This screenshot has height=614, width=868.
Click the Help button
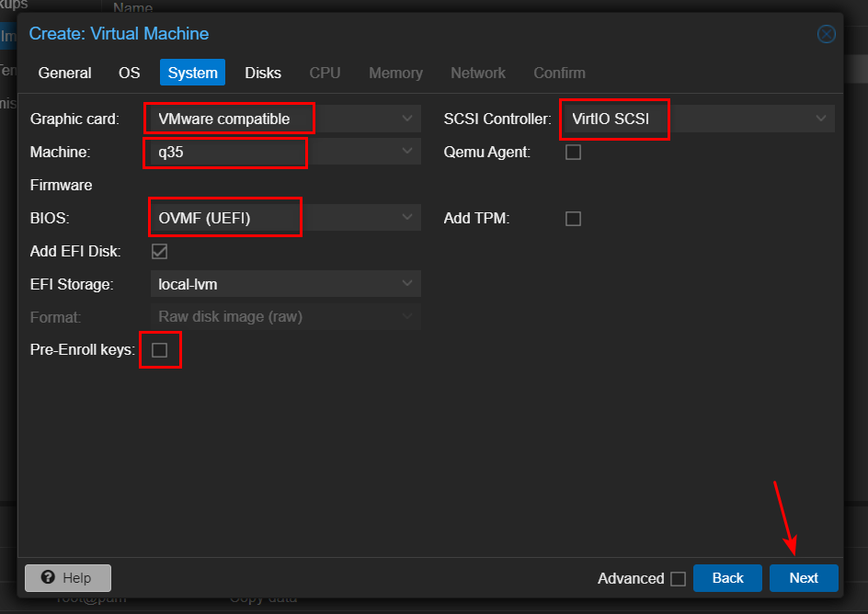click(x=68, y=578)
